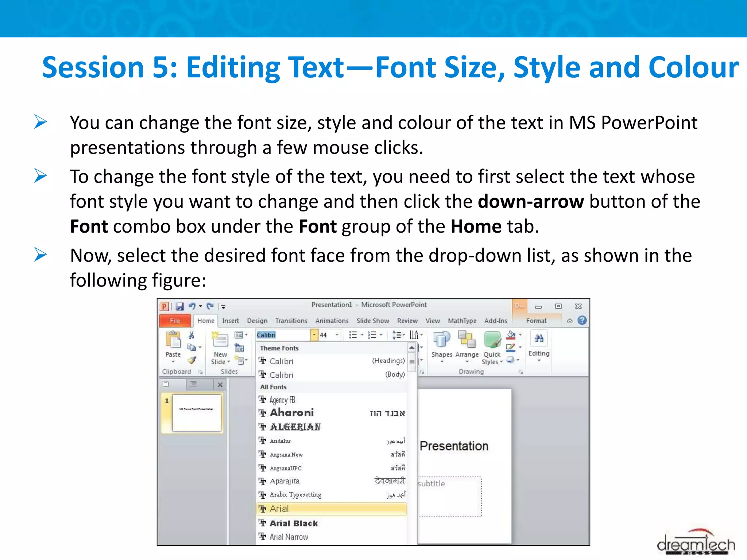747x560 pixels.
Task: Open the Font combo box down-arrow
Action: click(314, 335)
